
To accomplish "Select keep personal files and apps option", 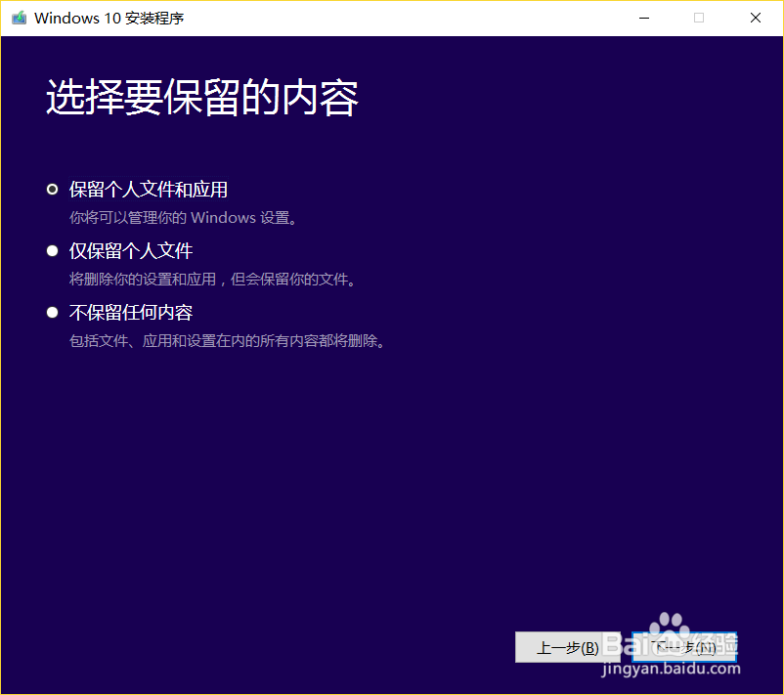I will [x=53, y=189].
